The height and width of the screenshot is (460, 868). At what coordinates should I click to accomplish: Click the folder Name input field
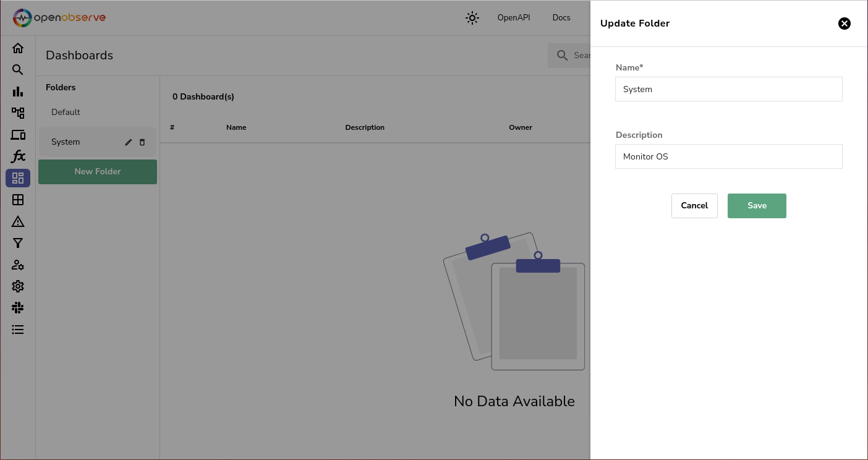coord(729,89)
